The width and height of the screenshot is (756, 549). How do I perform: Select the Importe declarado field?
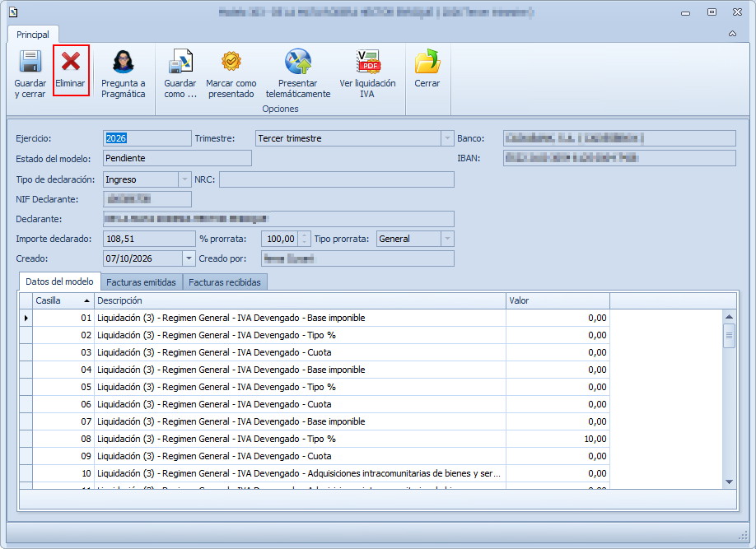click(x=149, y=239)
